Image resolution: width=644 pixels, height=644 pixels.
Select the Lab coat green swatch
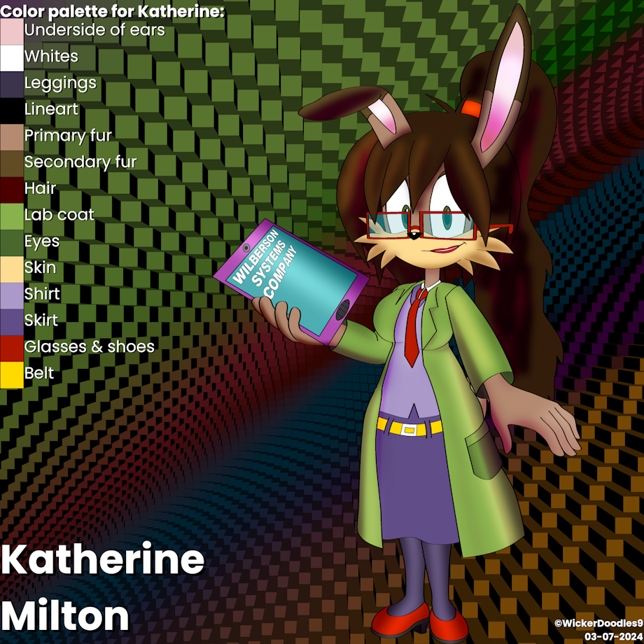click(x=12, y=216)
